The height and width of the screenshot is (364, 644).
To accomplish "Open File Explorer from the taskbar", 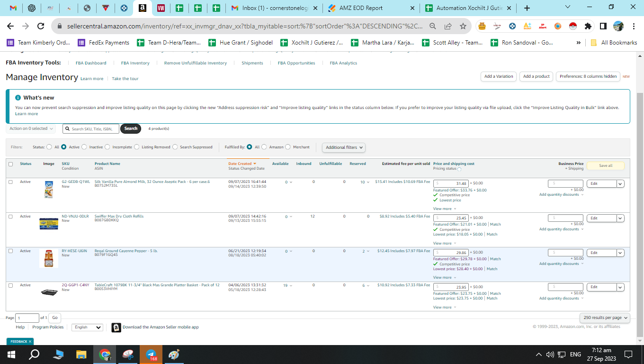I will pos(81,355).
